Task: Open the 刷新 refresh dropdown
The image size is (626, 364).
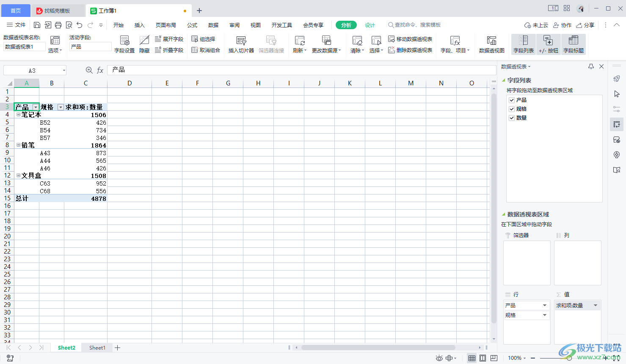Action: (300, 50)
